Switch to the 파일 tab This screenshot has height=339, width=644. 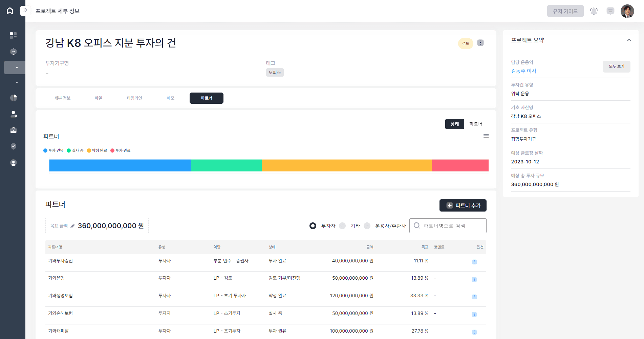coord(98,98)
